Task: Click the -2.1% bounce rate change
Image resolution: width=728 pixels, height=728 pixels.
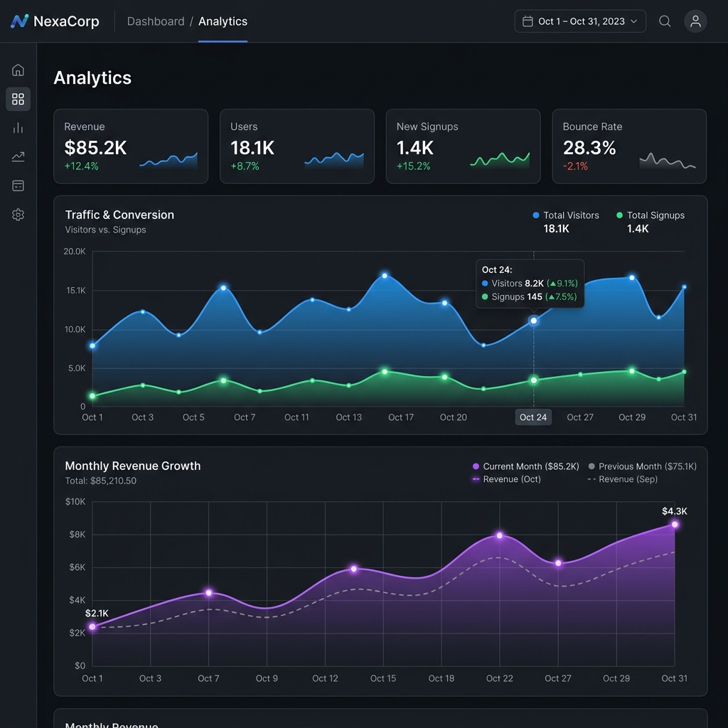Action: click(575, 166)
